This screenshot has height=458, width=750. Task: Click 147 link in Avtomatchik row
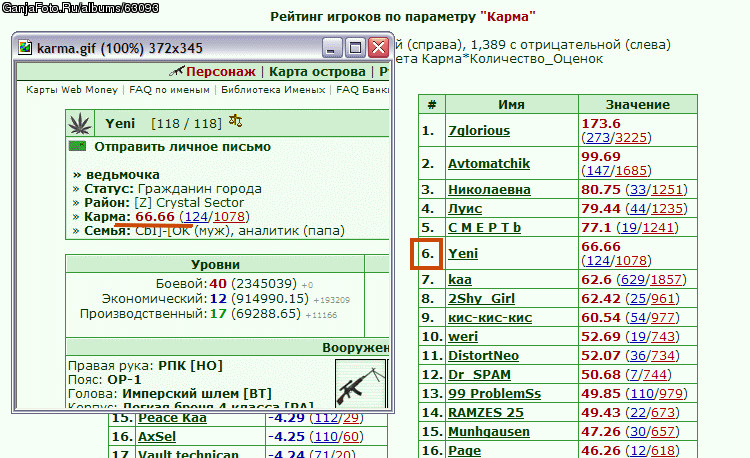598,171
